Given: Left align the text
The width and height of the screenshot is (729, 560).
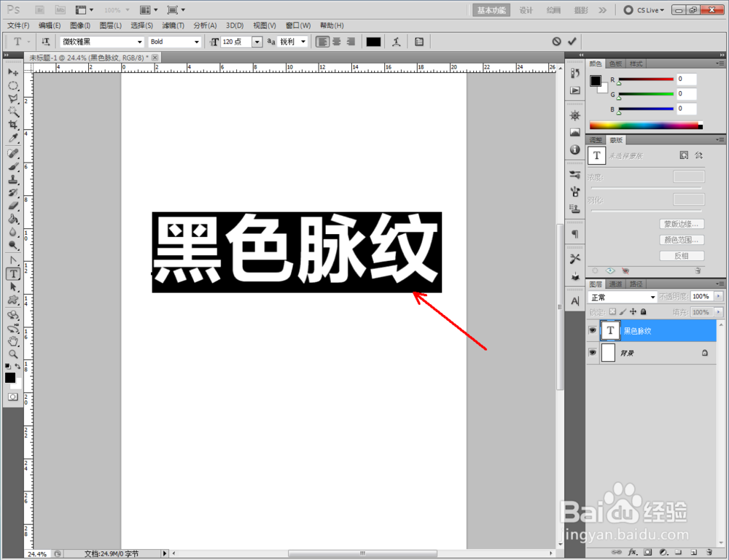Looking at the screenshot, I should coord(321,42).
